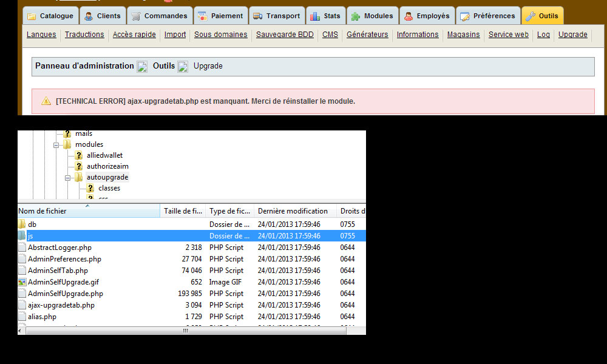Click the Stats bar chart icon

pyautogui.click(x=315, y=16)
